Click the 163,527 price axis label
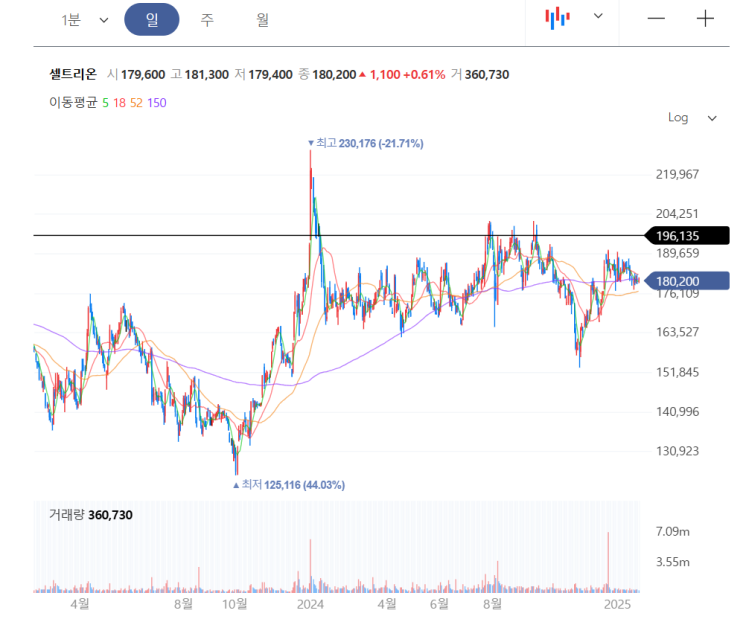The image size is (743, 622). point(677,332)
